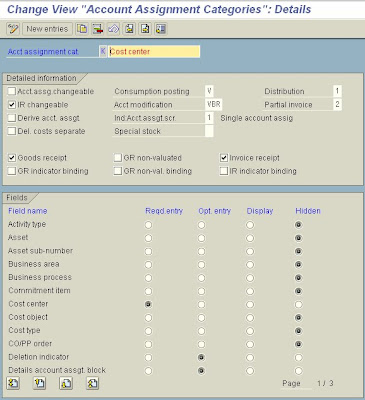Set Cost object to Reqd.entry
This screenshot has height=400, width=365.
click(148, 318)
